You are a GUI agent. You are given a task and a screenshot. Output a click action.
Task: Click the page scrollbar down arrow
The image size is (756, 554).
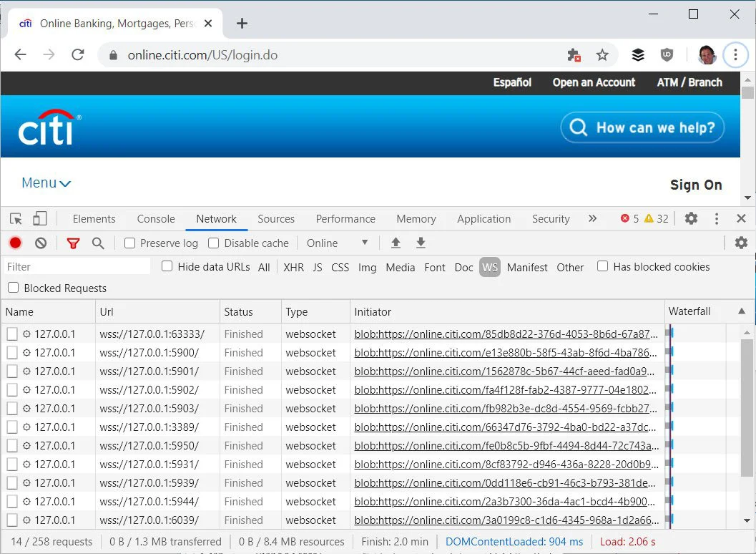tap(747, 198)
